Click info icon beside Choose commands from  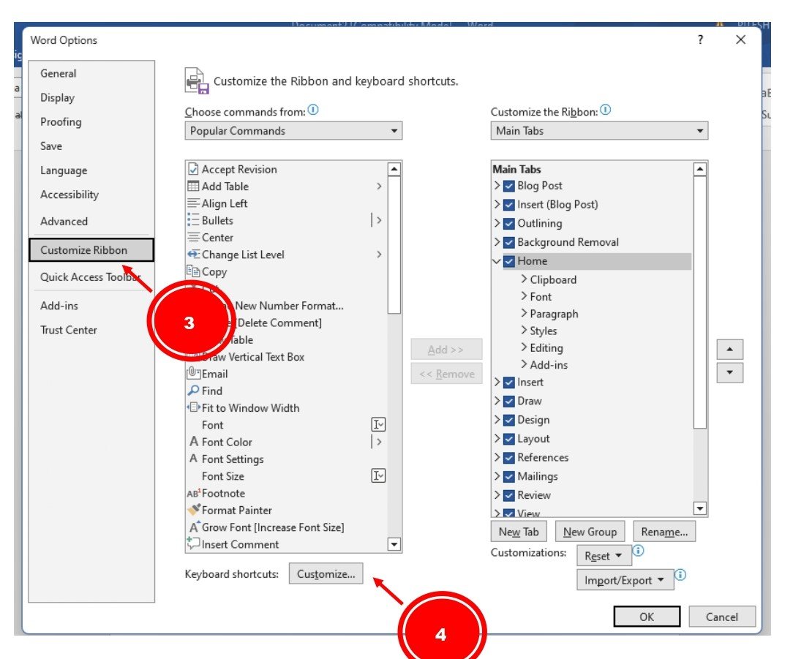tap(313, 110)
